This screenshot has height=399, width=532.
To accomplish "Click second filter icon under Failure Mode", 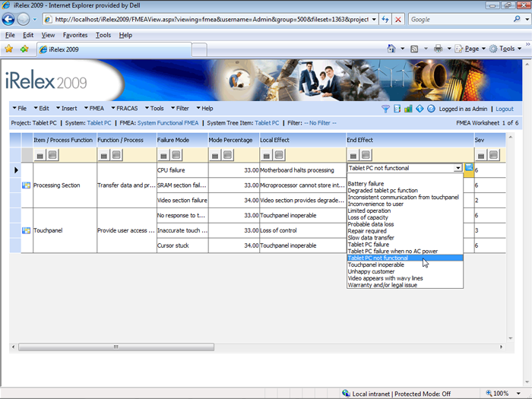I will point(176,155).
